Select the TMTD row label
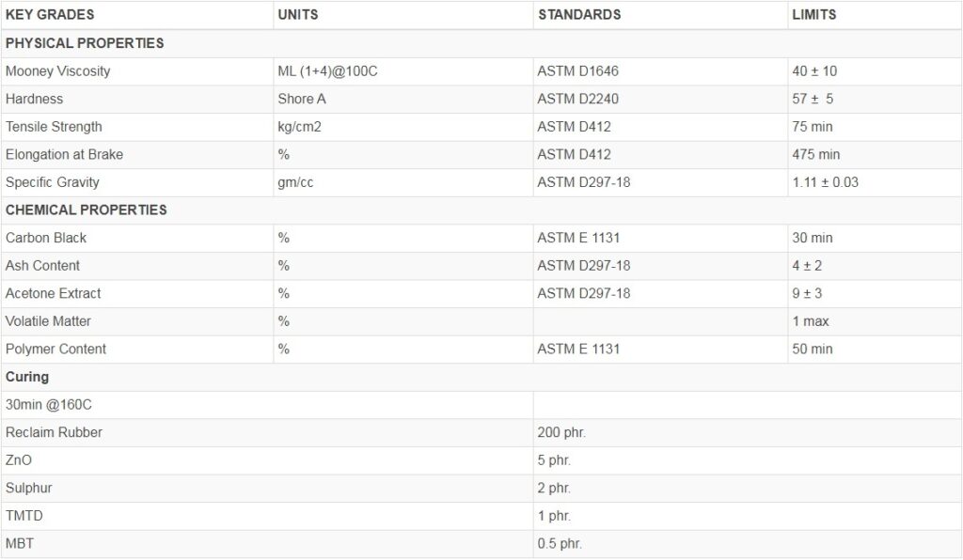Viewport: 963px width, 560px height. pos(24,516)
